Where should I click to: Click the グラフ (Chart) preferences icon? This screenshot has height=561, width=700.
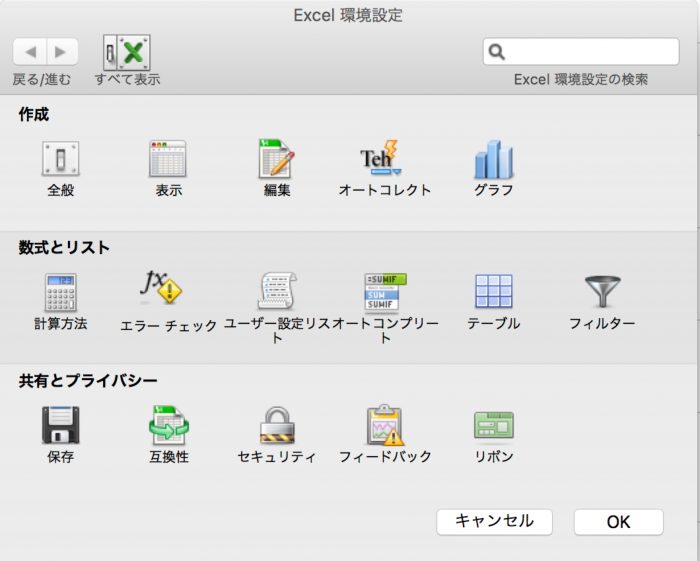493,159
